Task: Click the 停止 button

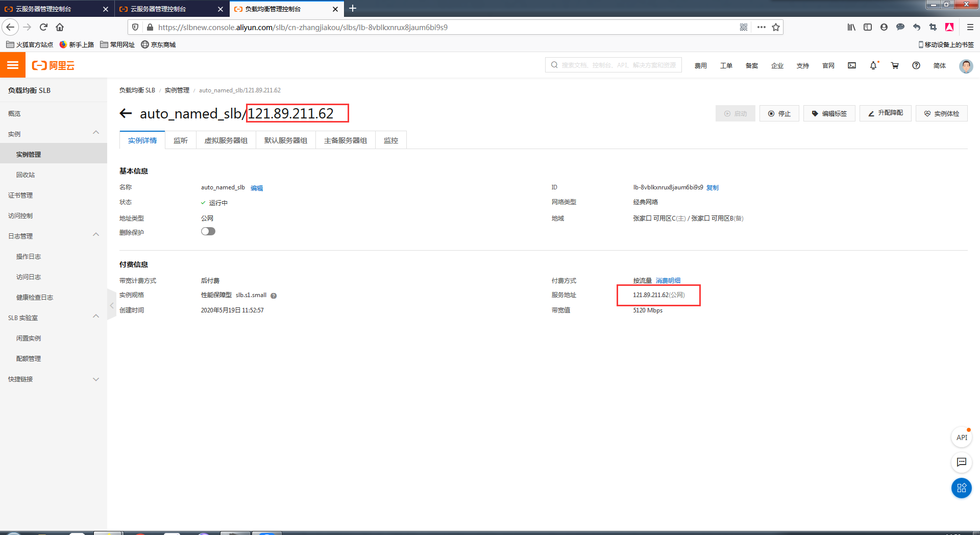Action: click(779, 113)
